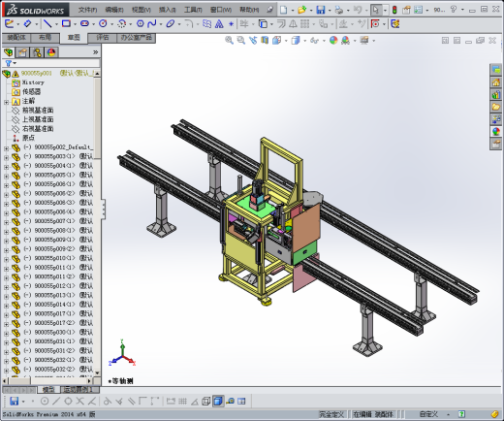Select the Spline sketch tool
This screenshot has width=504, height=421.
click(x=152, y=23)
